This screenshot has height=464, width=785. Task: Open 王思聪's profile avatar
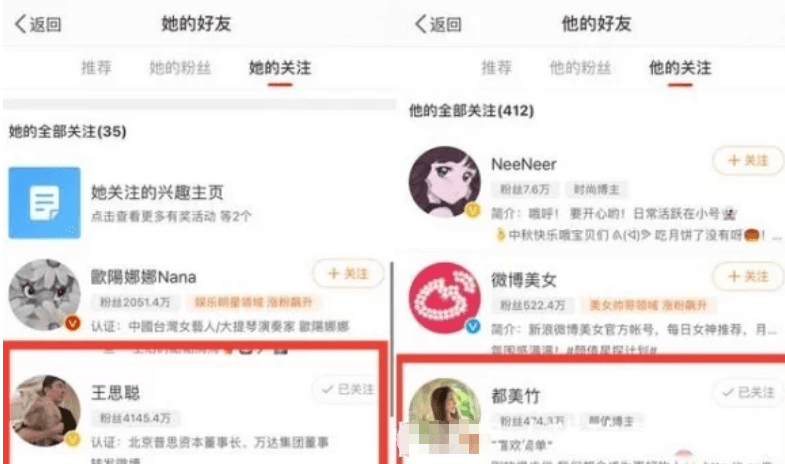tap(45, 410)
